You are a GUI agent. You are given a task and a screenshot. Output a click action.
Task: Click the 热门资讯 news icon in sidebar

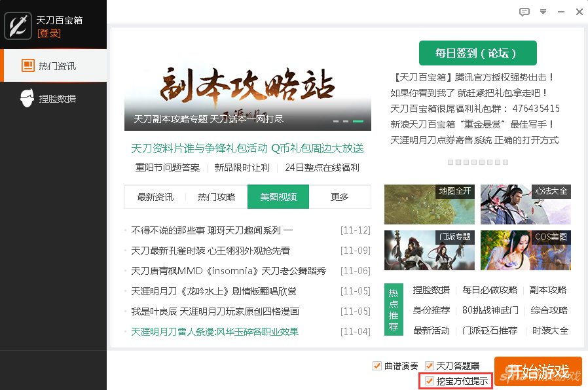click(28, 65)
